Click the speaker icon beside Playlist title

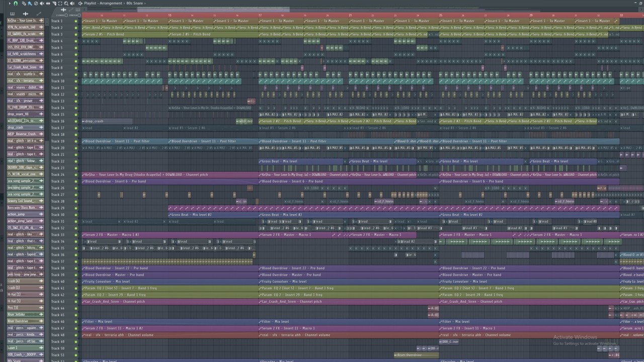coord(80,4)
